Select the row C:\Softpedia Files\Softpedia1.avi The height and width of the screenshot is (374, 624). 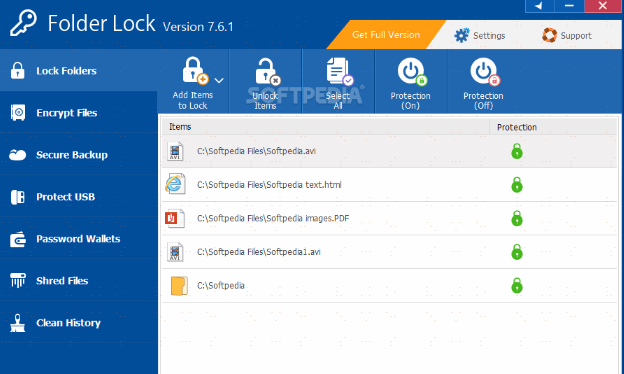(389, 252)
